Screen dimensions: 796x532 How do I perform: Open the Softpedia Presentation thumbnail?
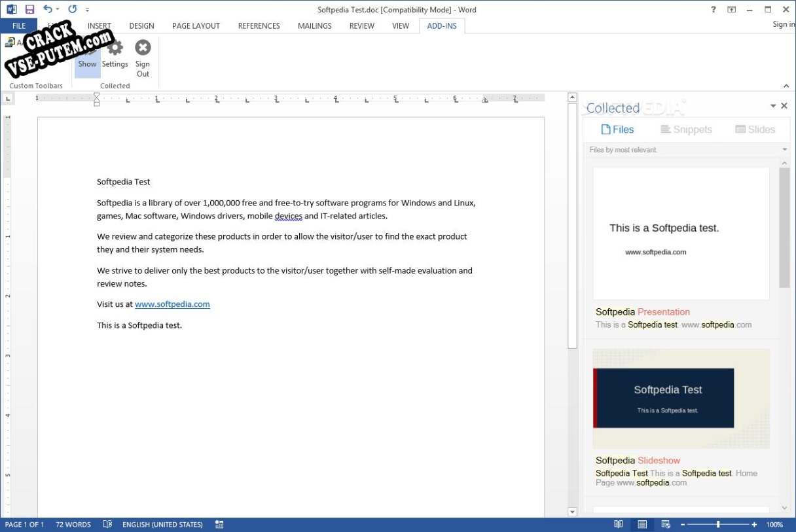pyautogui.click(x=681, y=233)
